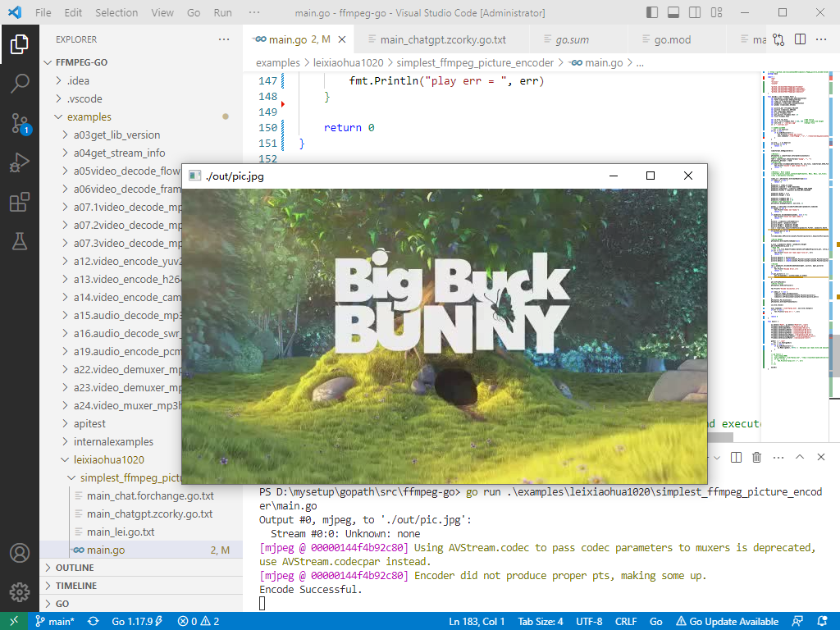
Task: Click synchronize changes icon in status bar
Action: tap(94, 622)
